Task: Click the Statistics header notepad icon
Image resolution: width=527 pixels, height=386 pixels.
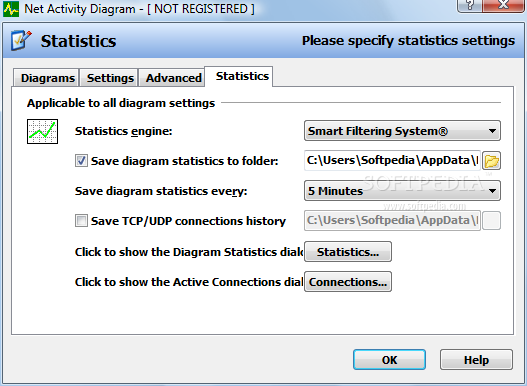Action: [x=21, y=40]
